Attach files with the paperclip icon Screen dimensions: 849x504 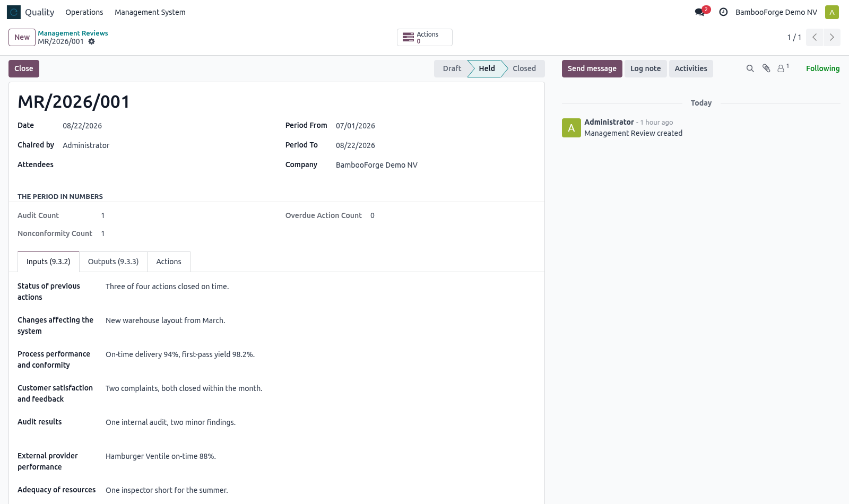click(x=766, y=68)
